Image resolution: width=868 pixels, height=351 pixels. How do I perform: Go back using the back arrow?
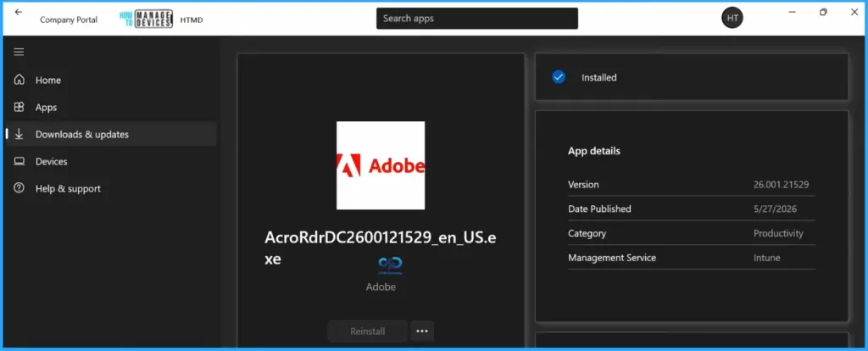point(19,12)
